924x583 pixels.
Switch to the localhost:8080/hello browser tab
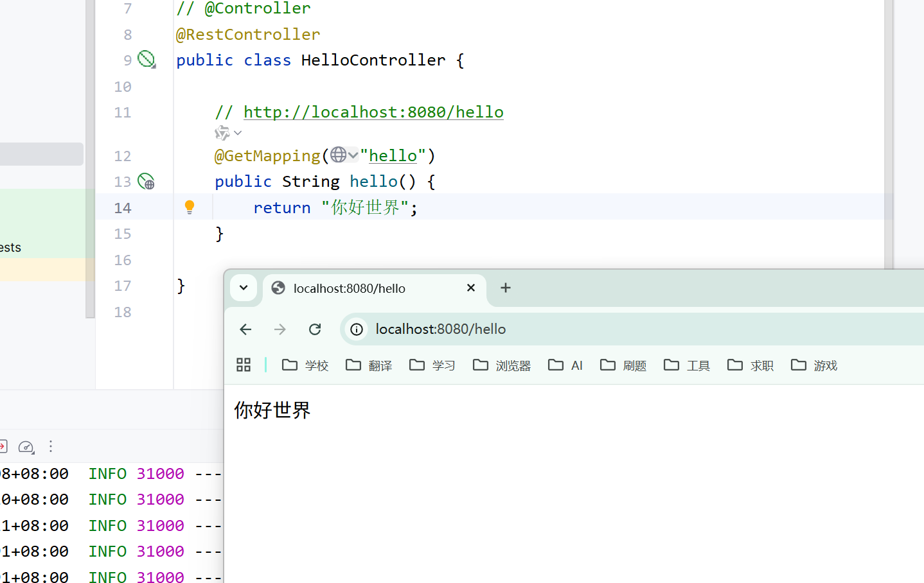pyautogui.click(x=350, y=288)
